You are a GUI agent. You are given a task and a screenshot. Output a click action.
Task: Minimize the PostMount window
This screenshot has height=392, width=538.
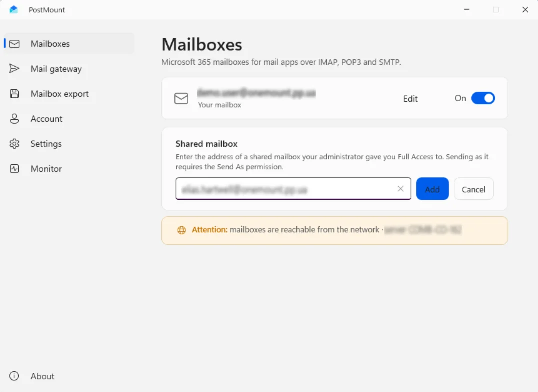coord(466,9)
